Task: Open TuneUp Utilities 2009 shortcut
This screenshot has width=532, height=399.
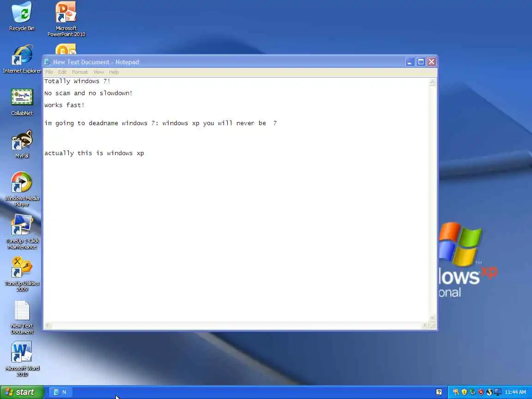Action: click(x=22, y=274)
